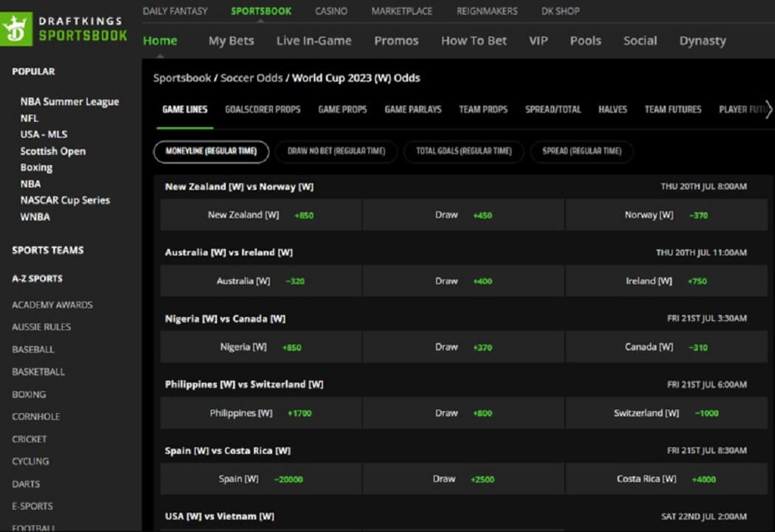Open the Game Parlays tab

(413, 110)
